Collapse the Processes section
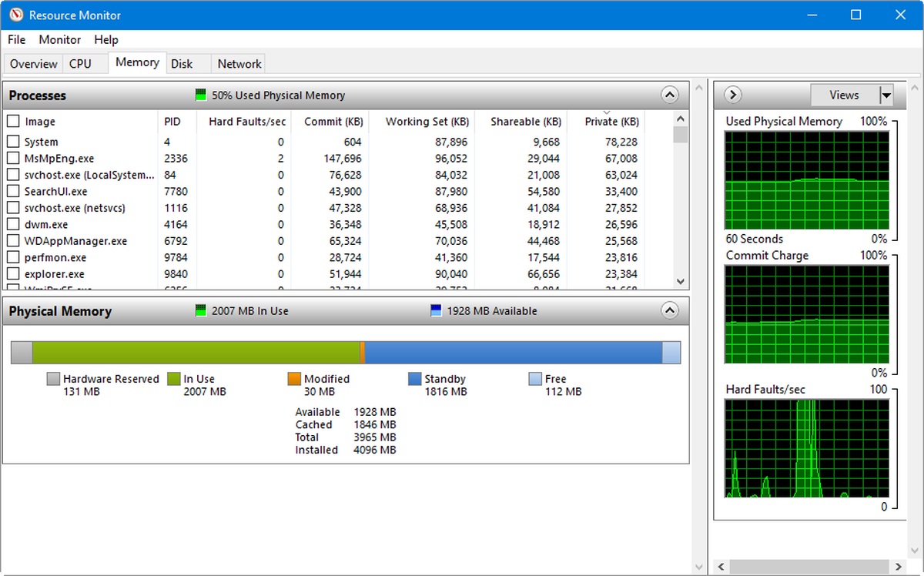Screen dimensions: 924x576 (x=670, y=95)
